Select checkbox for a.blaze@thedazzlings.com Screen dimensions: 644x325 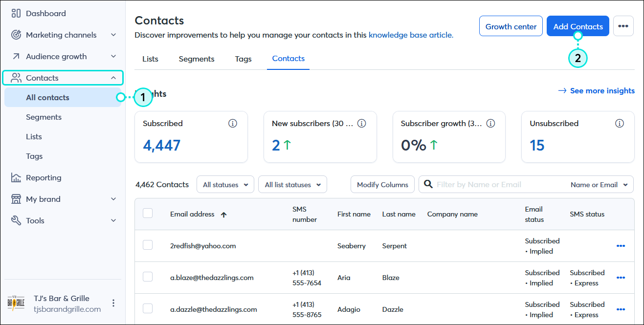[148, 277]
